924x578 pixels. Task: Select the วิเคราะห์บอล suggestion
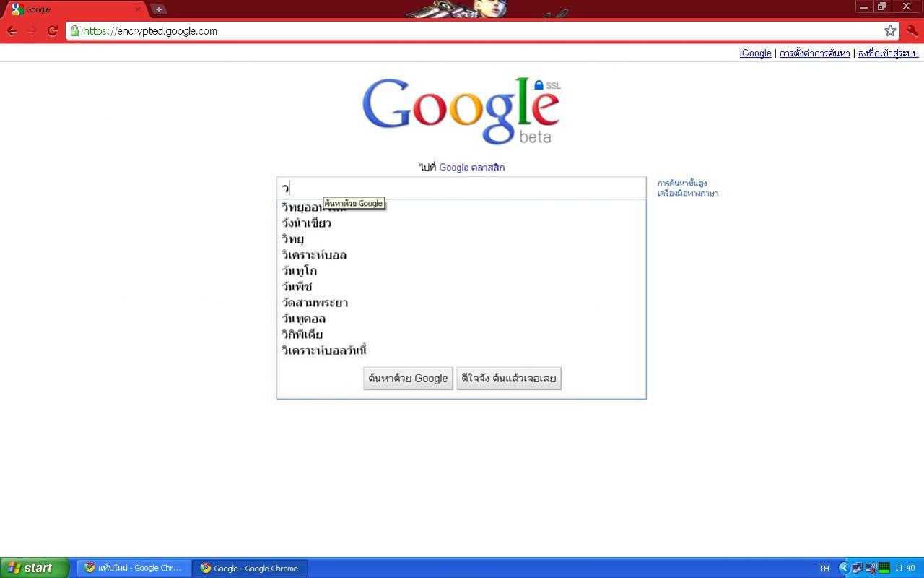coord(461,255)
